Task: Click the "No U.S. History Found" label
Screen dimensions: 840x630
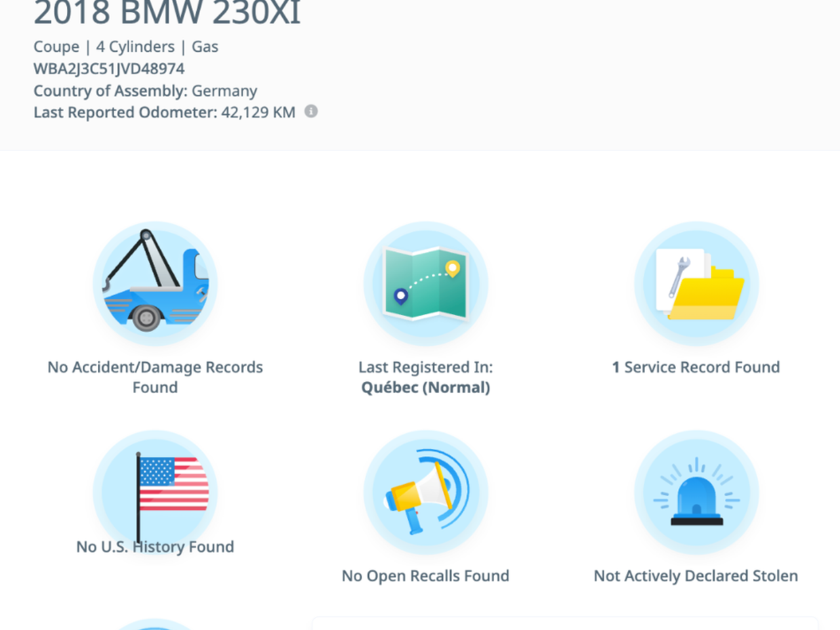Action: [x=155, y=547]
